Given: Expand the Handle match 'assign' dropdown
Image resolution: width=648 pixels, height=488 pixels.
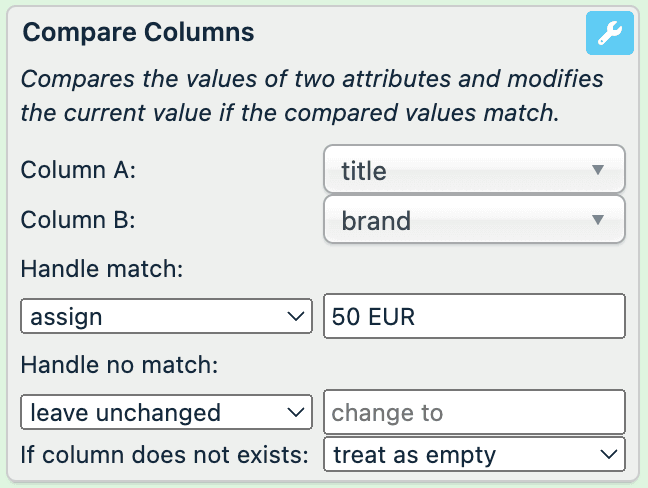Looking at the screenshot, I should coord(166,317).
